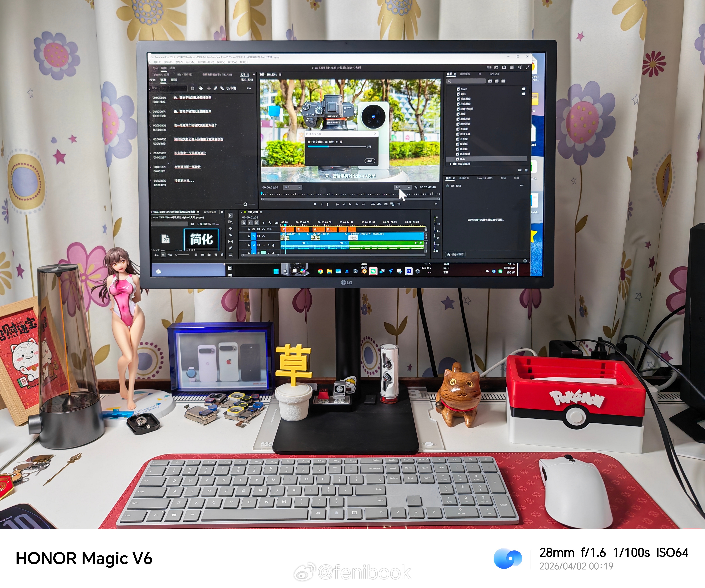Select the Razor tool in the timeline toolbar
Viewport: 705px width, 588px height.
coord(230,235)
